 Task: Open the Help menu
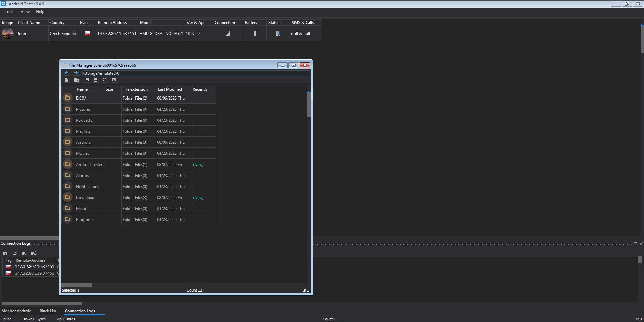click(x=40, y=12)
